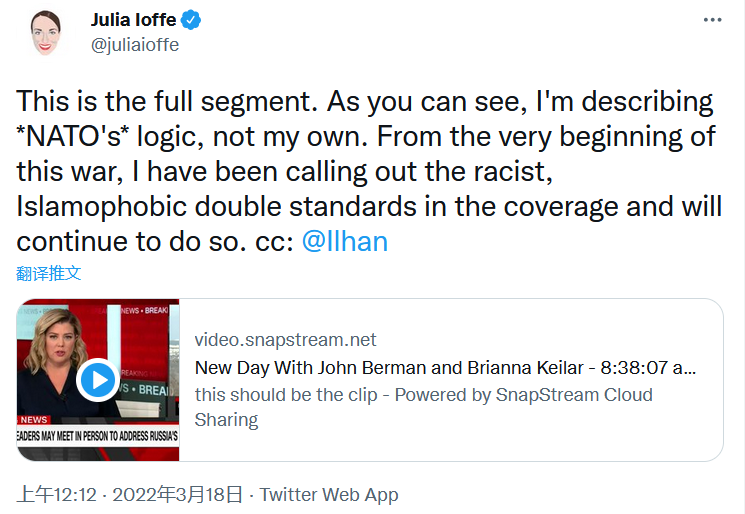Image resolution: width=745 pixels, height=514 pixels.
Task: Click the red NEWS label in thumbnail
Action: coord(35,420)
